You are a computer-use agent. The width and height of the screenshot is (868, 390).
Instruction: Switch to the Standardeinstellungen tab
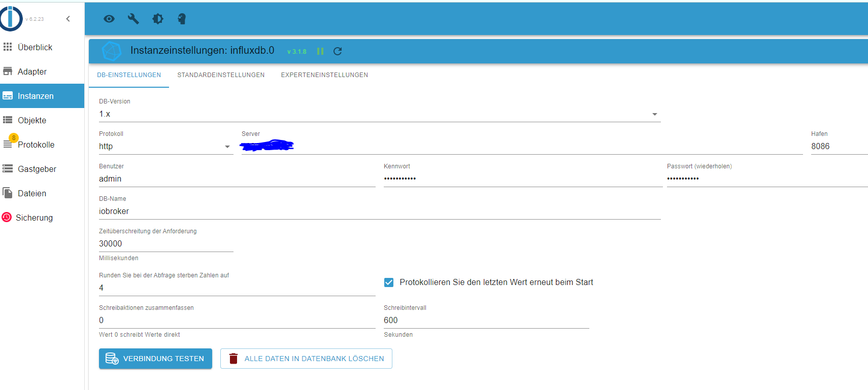coord(221,75)
